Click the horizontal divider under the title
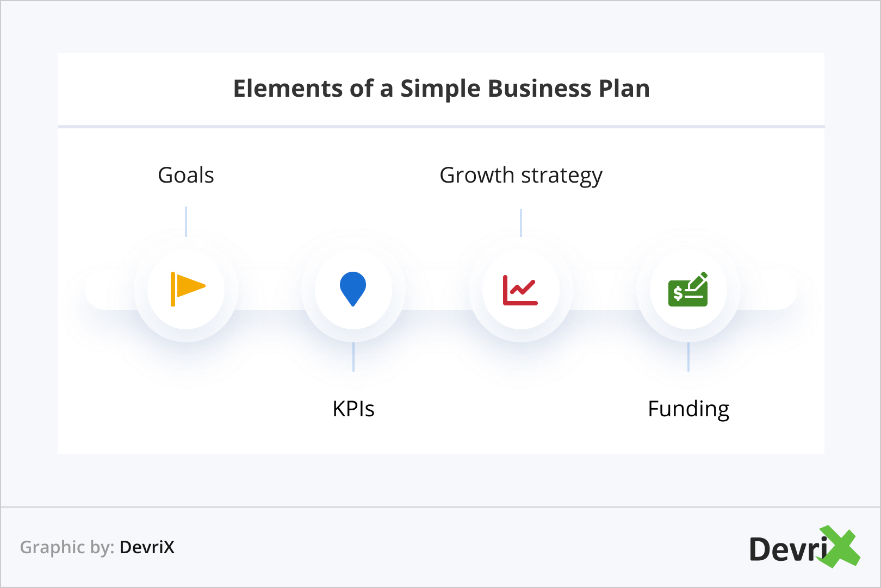The height and width of the screenshot is (588, 881). (441, 127)
